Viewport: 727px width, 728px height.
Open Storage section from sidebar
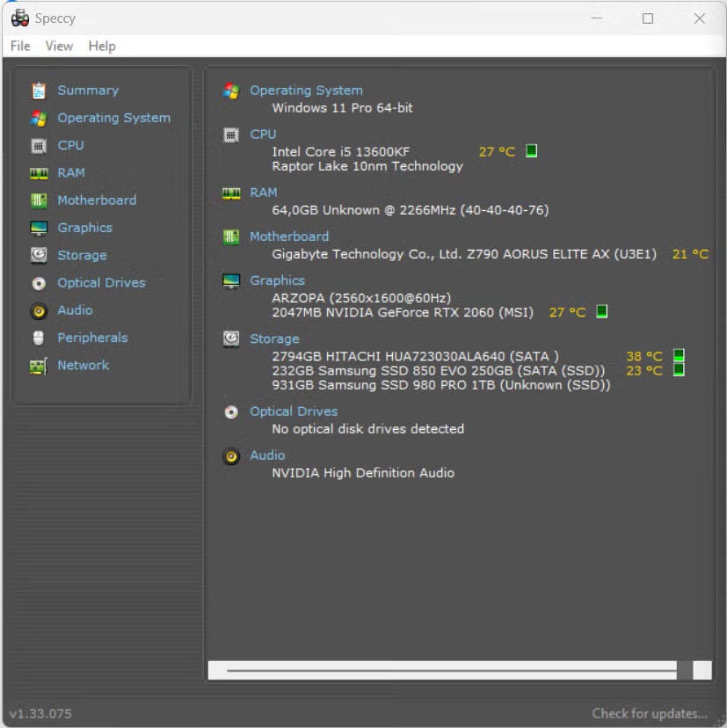[82, 255]
